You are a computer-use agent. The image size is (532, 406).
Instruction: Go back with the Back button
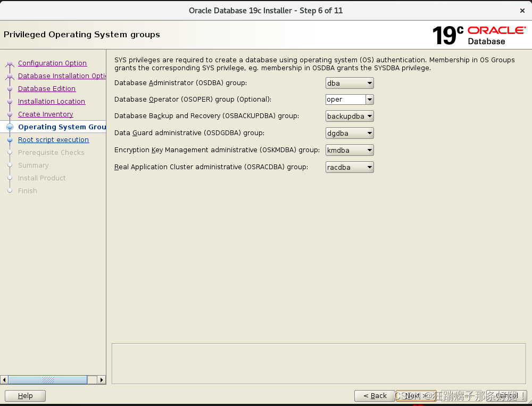click(x=375, y=396)
